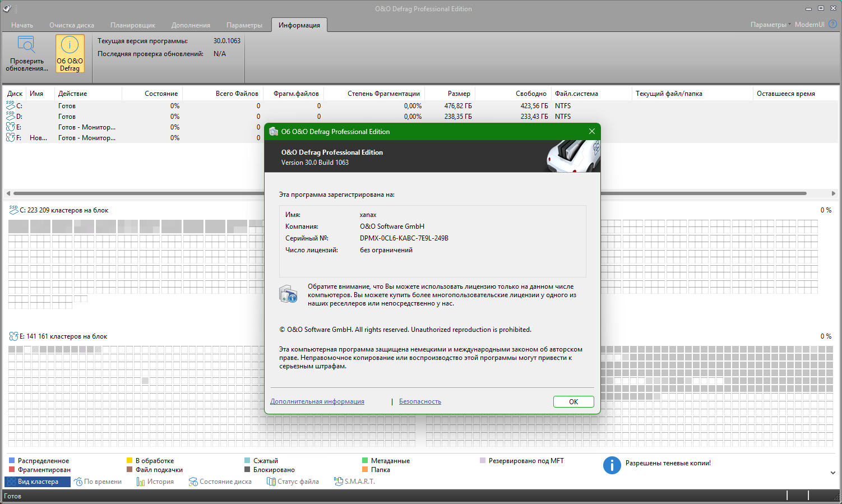Click the Оставшееся время column header

[x=795, y=94]
